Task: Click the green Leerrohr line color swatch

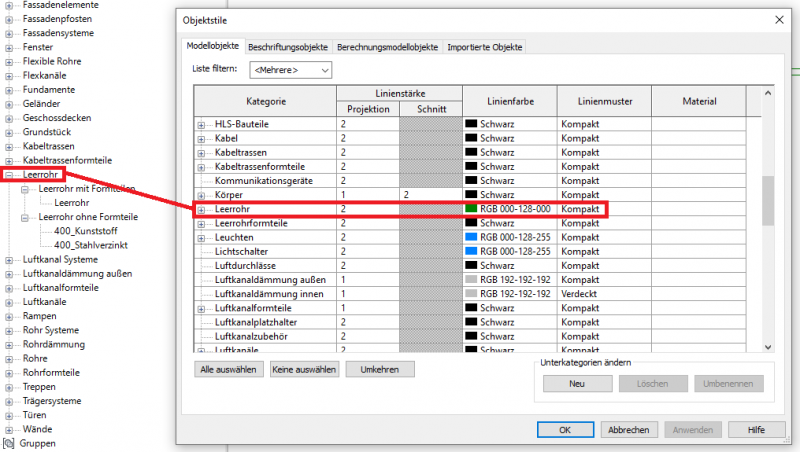Action: pos(472,209)
